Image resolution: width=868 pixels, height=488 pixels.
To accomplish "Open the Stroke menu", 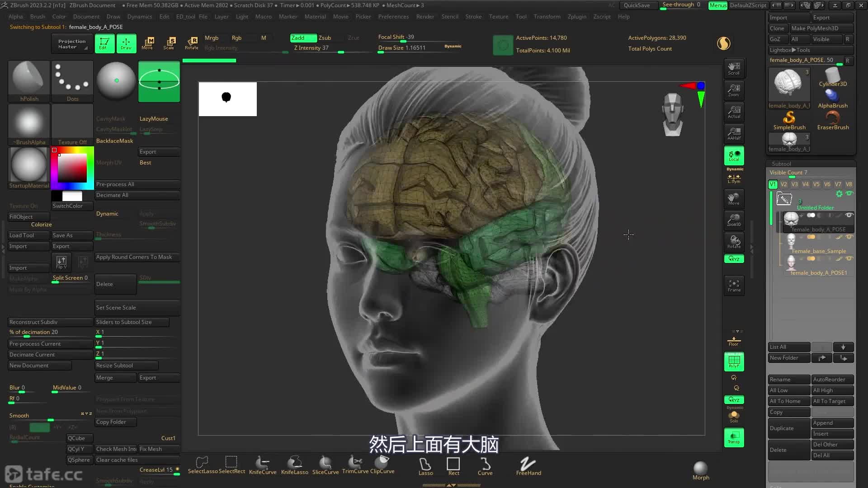I will (x=473, y=17).
